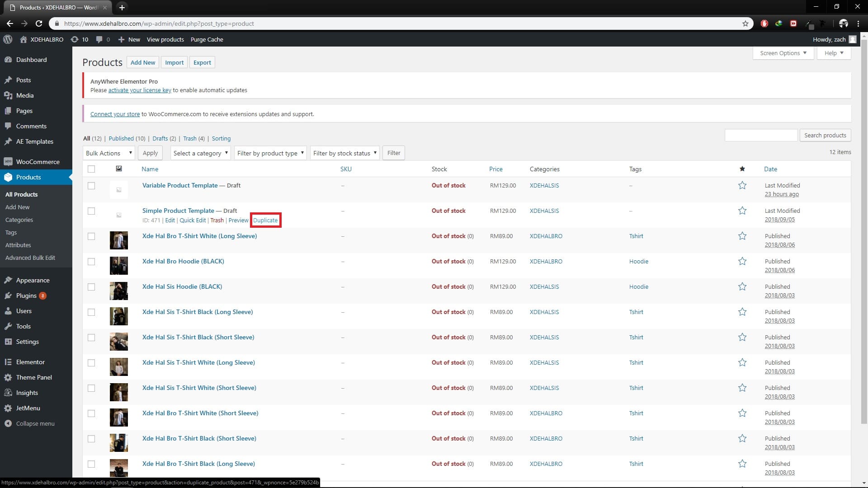Open the Select a category dropdown

tap(201, 153)
